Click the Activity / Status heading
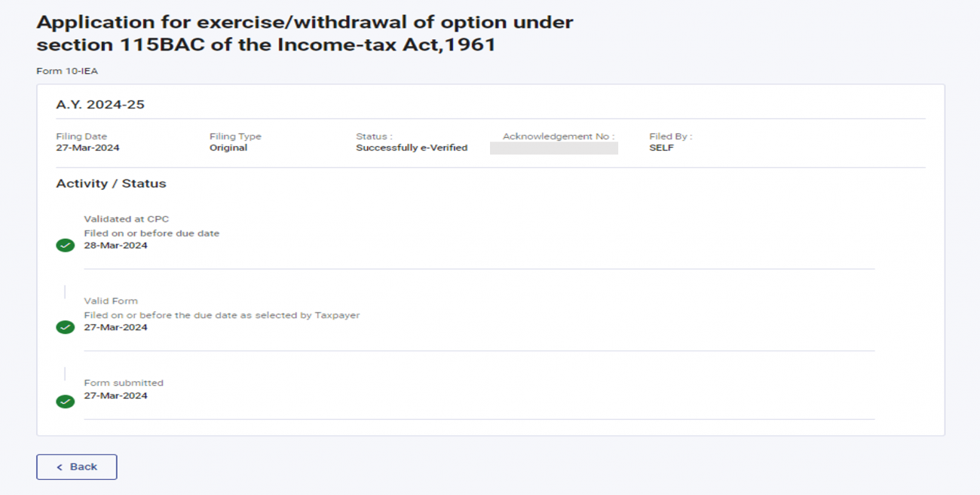The width and height of the screenshot is (980, 495). [111, 184]
